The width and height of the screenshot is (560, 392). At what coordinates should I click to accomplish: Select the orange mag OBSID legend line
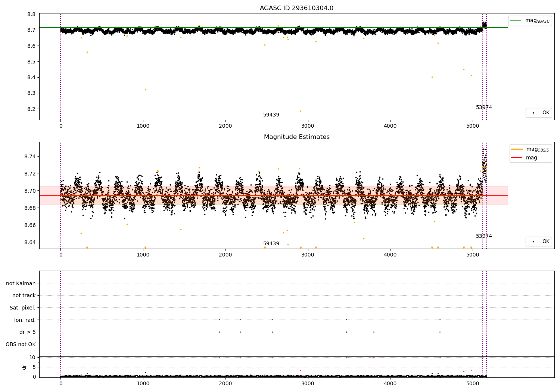[517, 149]
